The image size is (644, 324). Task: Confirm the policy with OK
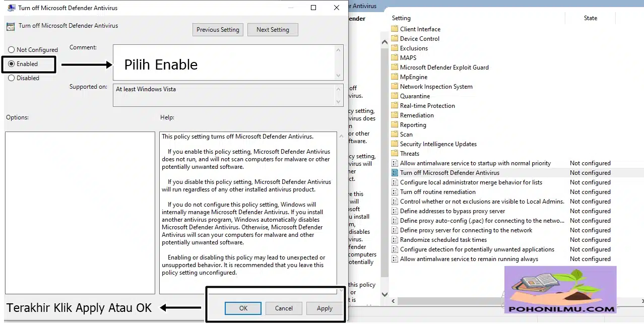[243, 308]
